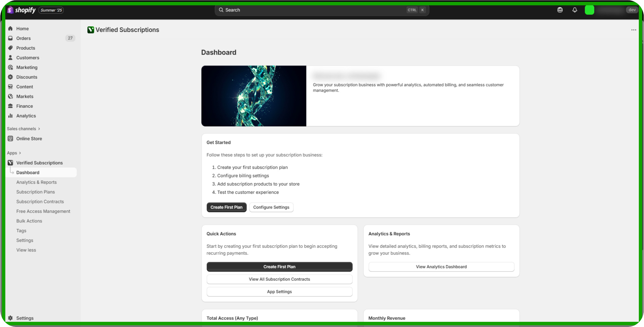
Task: Open Analytics & Reports in app nav
Action: point(37,182)
